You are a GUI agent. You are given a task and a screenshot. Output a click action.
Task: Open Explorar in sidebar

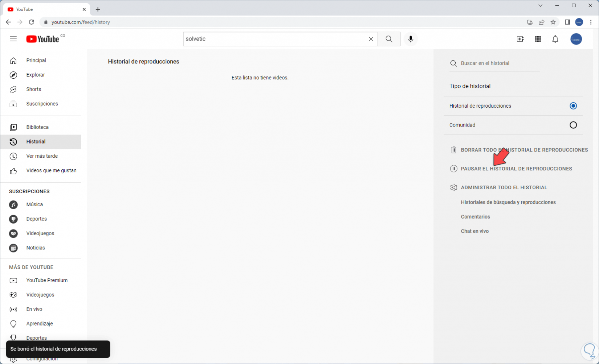(x=41, y=75)
